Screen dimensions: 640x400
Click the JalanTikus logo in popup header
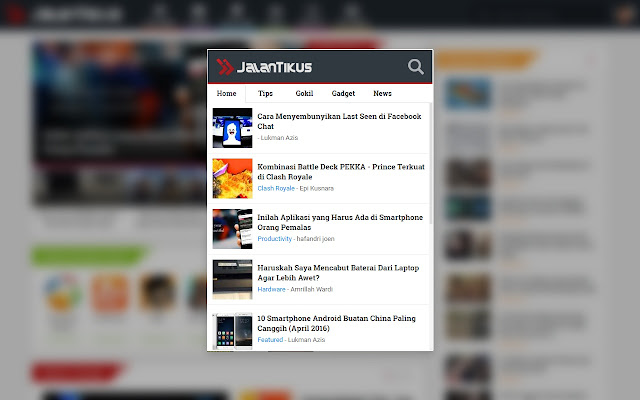pos(264,67)
